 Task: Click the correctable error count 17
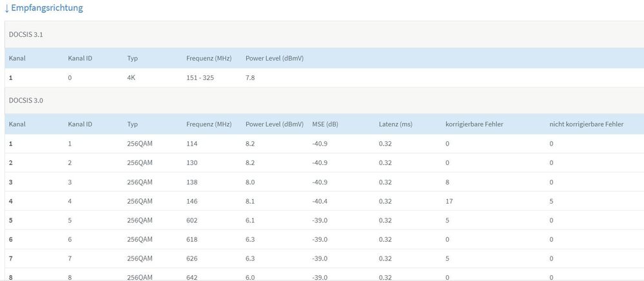(449, 202)
